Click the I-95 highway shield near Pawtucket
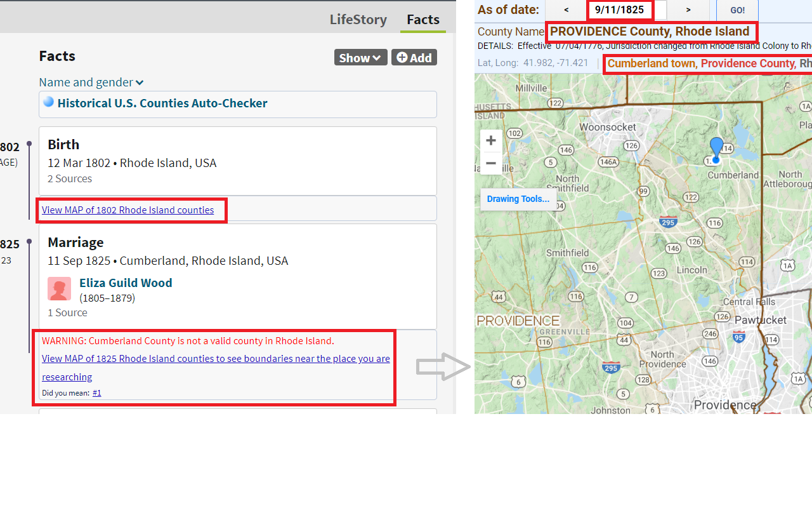 coord(739,337)
